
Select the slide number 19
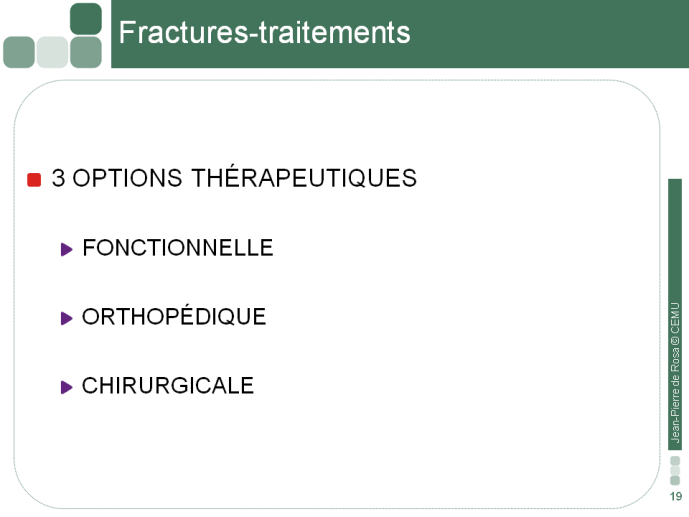coord(676,496)
